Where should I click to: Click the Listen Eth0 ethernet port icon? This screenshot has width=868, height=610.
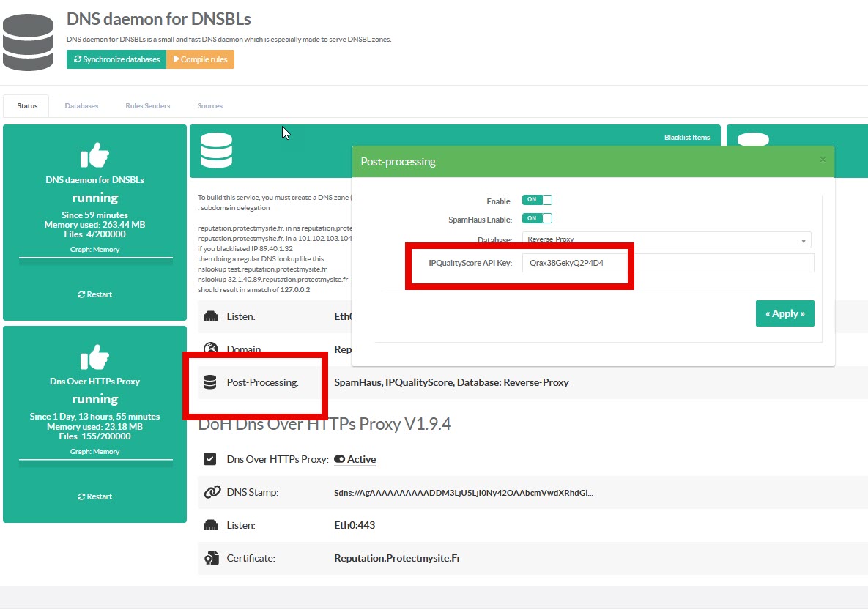(x=210, y=317)
